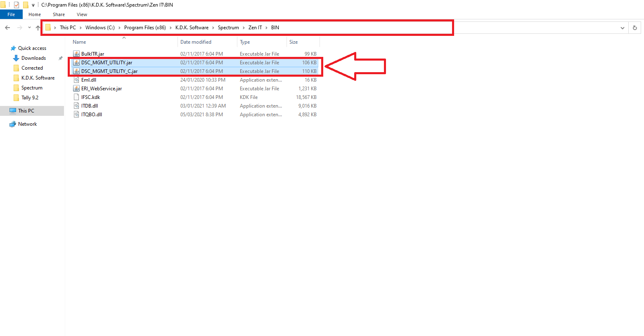Click the Downloads arrow icon
This screenshot has height=336, width=644.
coord(16,58)
